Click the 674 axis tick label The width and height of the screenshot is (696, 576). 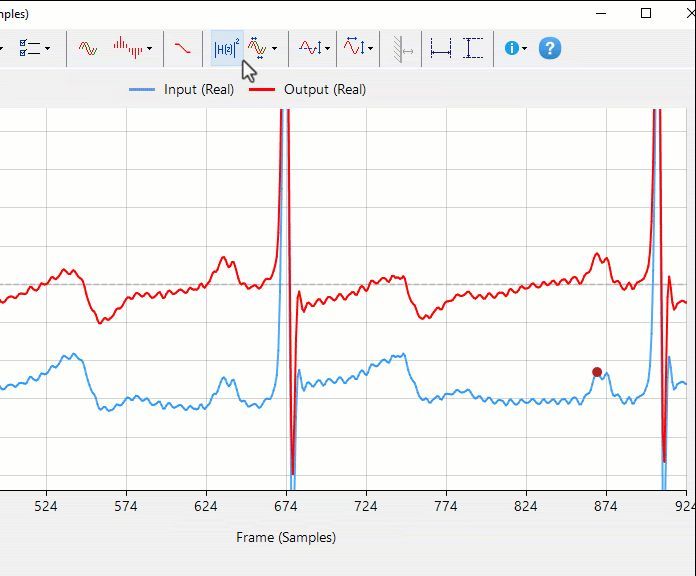click(286, 506)
